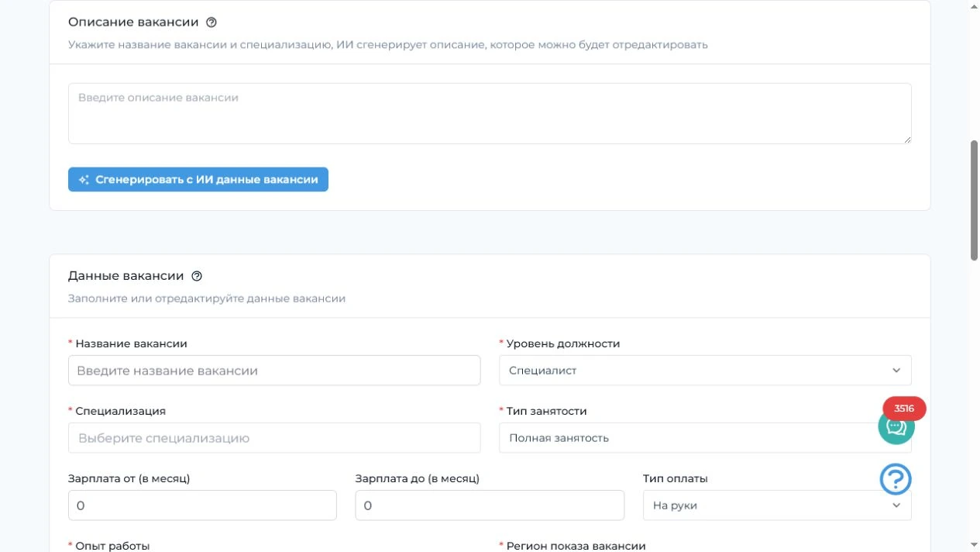Click sparkle icon on generate AI button
The height and width of the screenshot is (552, 980).
tap(84, 180)
